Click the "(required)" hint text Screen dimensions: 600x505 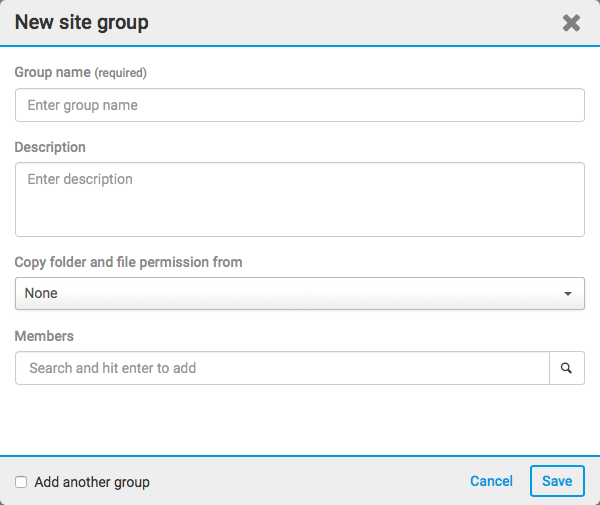click(120, 73)
